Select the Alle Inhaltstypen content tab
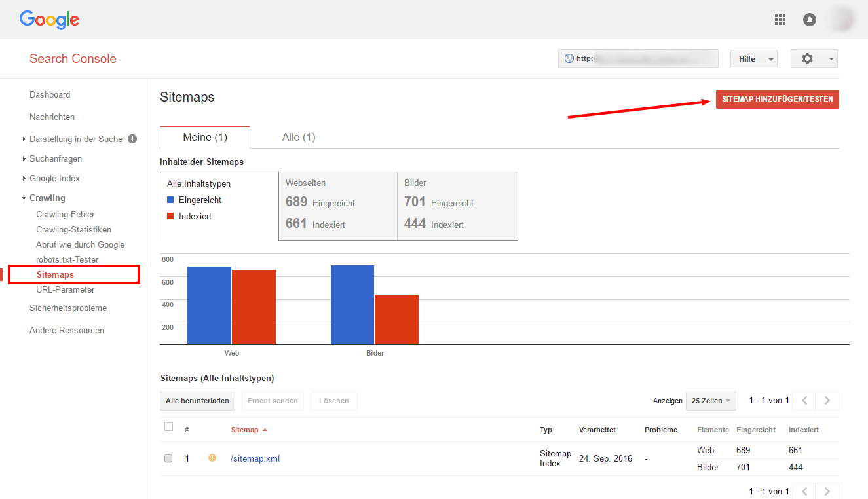This screenshot has width=868, height=499. click(x=219, y=206)
